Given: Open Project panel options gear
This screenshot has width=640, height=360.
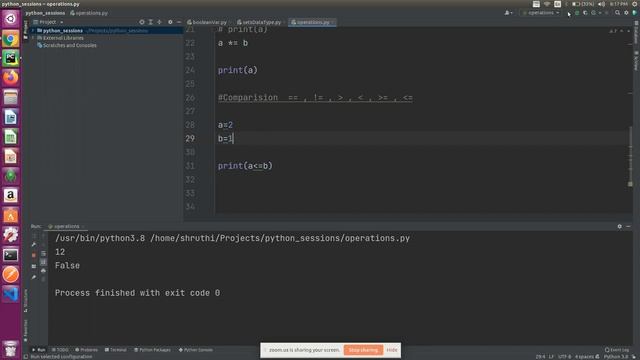Looking at the screenshot, I should pos(170,22).
